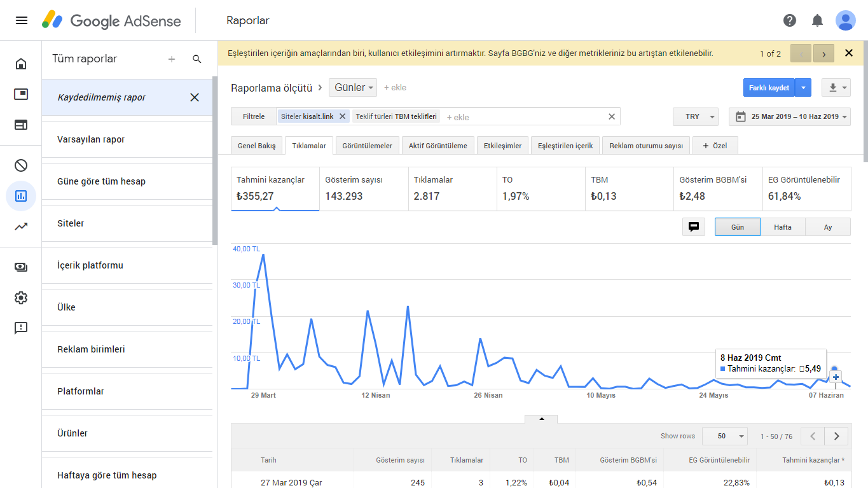Click the calendar icon in date range
The height and width of the screenshot is (488, 868).
tap(740, 116)
